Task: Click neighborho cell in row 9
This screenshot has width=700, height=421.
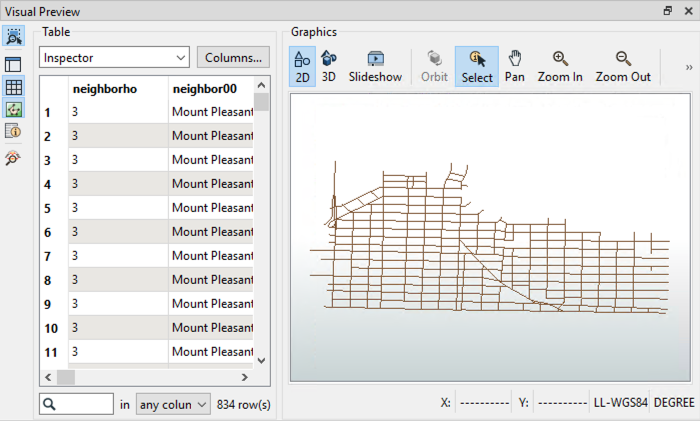Action: click(x=118, y=304)
